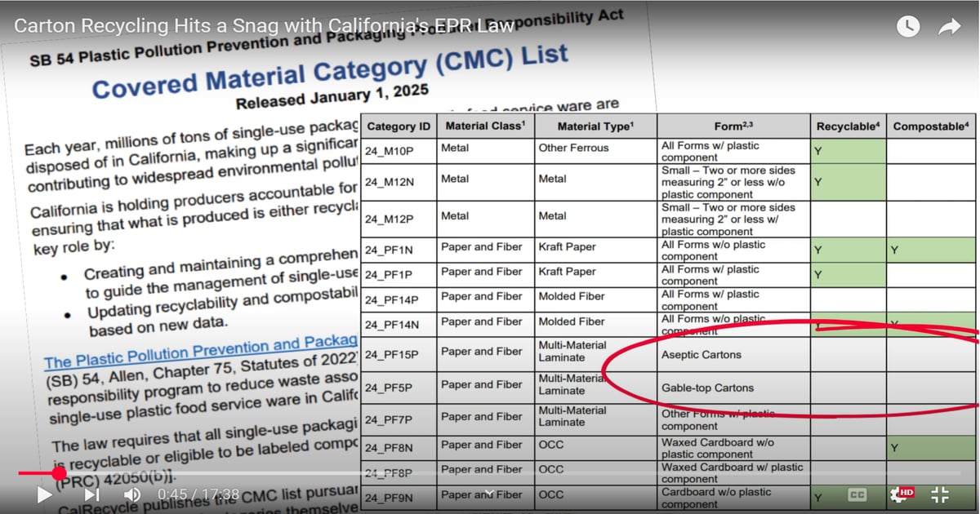Viewport: 980px width, 514px height.
Task: Select the 'Category ID' column header
Action: click(x=399, y=126)
